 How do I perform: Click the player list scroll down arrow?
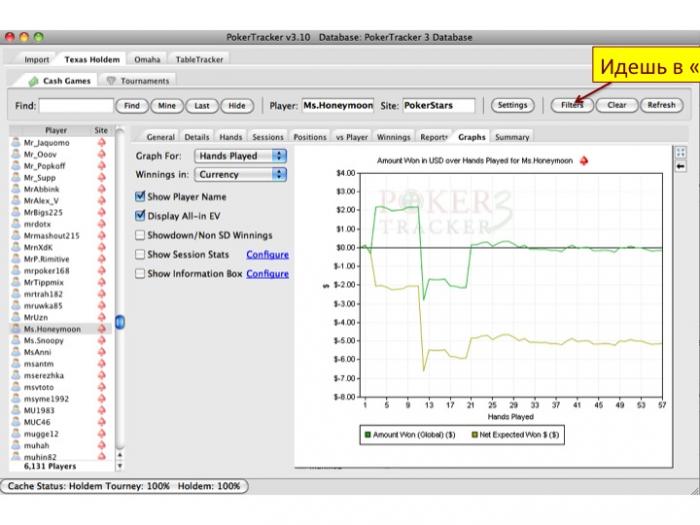pos(120,466)
